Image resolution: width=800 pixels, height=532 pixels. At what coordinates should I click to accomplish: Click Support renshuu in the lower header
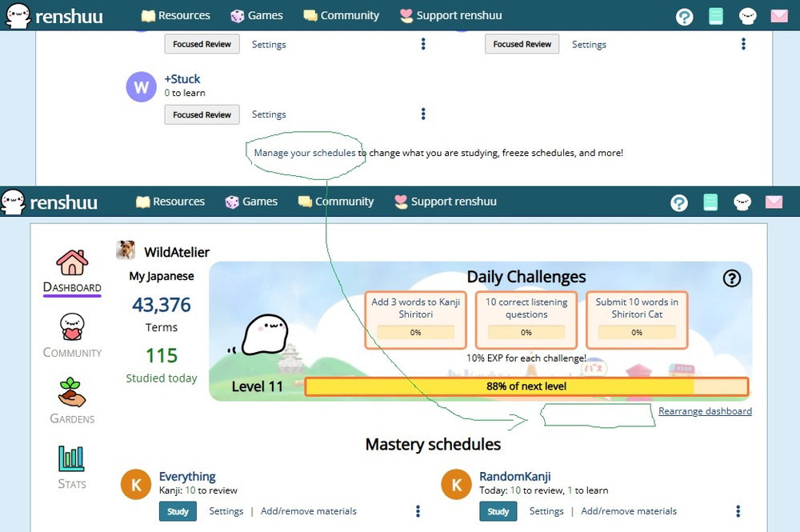(x=446, y=202)
